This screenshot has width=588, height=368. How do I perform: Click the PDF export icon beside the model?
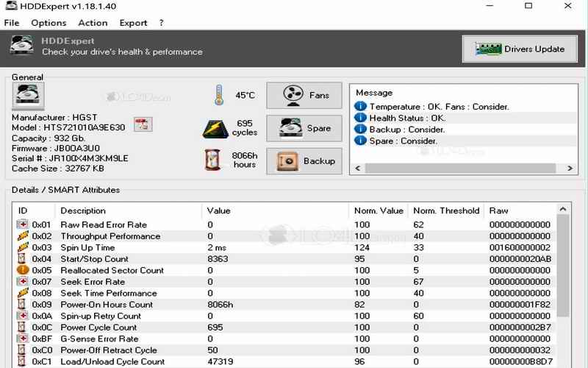pos(143,124)
